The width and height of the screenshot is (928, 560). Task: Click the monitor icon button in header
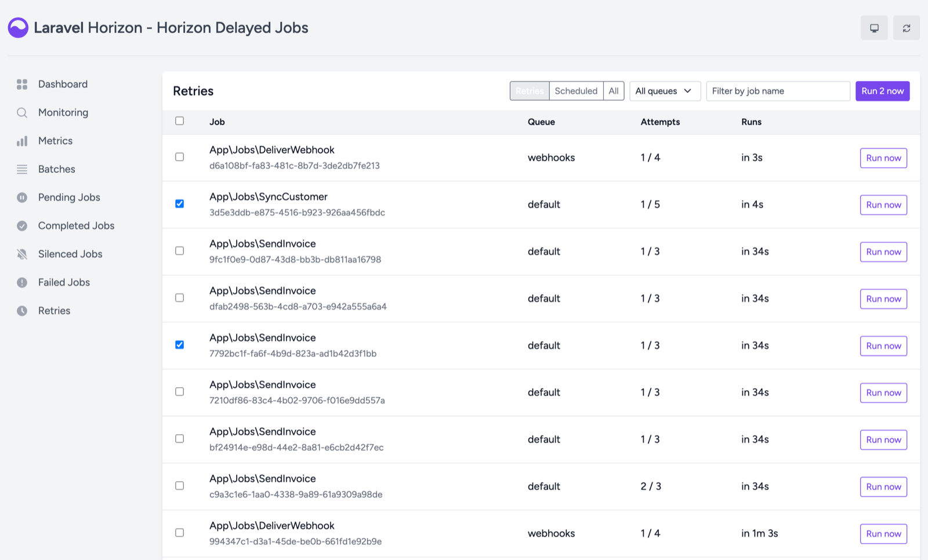click(x=874, y=28)
